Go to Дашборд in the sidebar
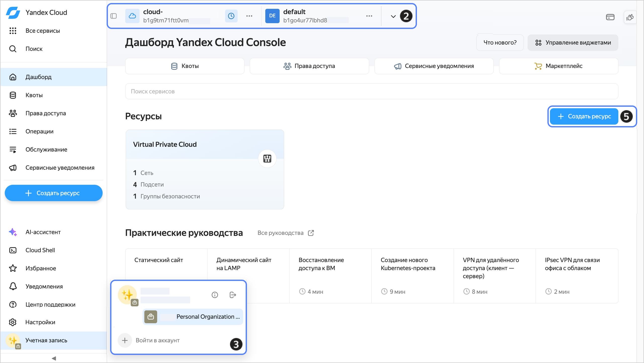Image resolution: width=644 pixels, height=363 pixels. (x=54, y=77)
